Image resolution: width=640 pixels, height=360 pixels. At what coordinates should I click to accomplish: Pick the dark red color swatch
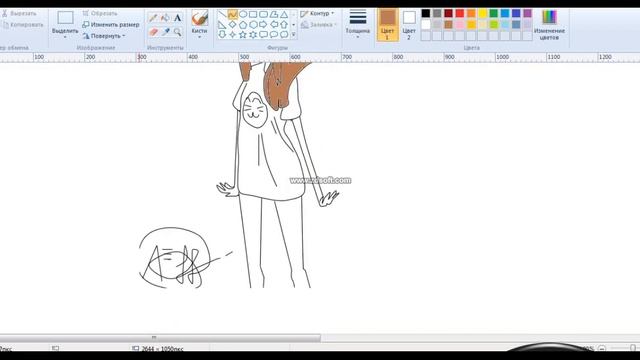tap(449, 13)
